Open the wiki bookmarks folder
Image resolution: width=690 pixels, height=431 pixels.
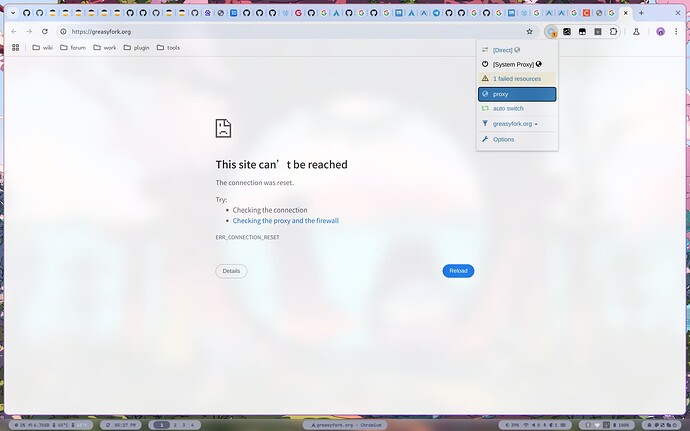click(42, 48)
